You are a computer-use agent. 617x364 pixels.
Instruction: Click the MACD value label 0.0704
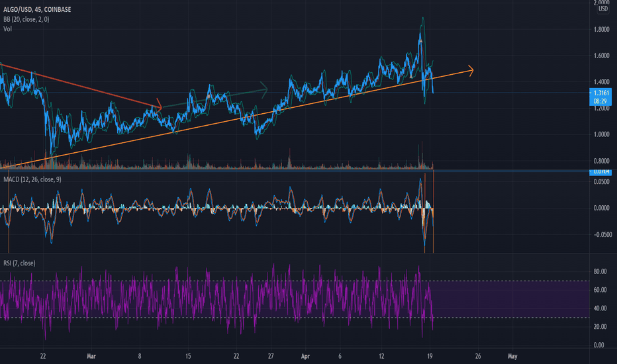click(x=600, y=172)
